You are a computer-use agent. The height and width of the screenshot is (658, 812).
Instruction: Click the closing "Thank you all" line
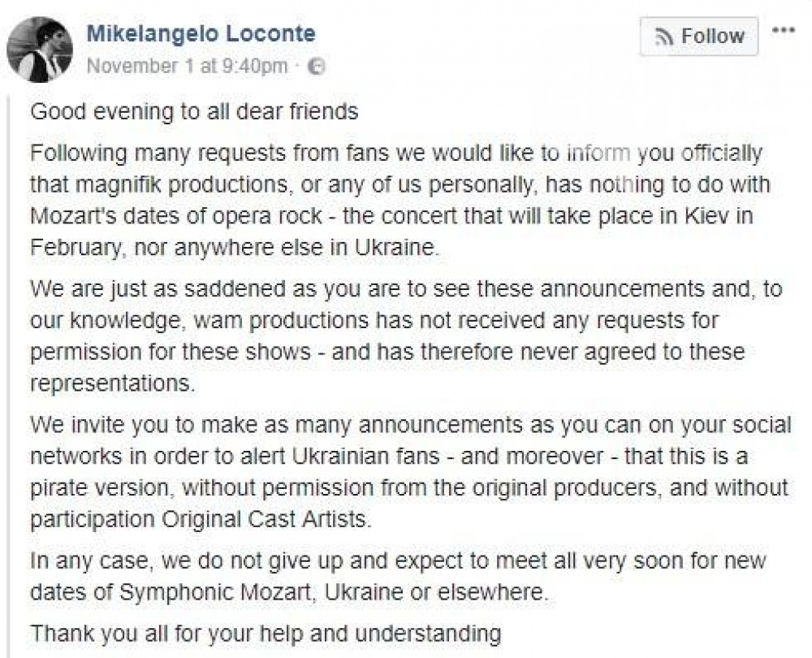point(265,632)
